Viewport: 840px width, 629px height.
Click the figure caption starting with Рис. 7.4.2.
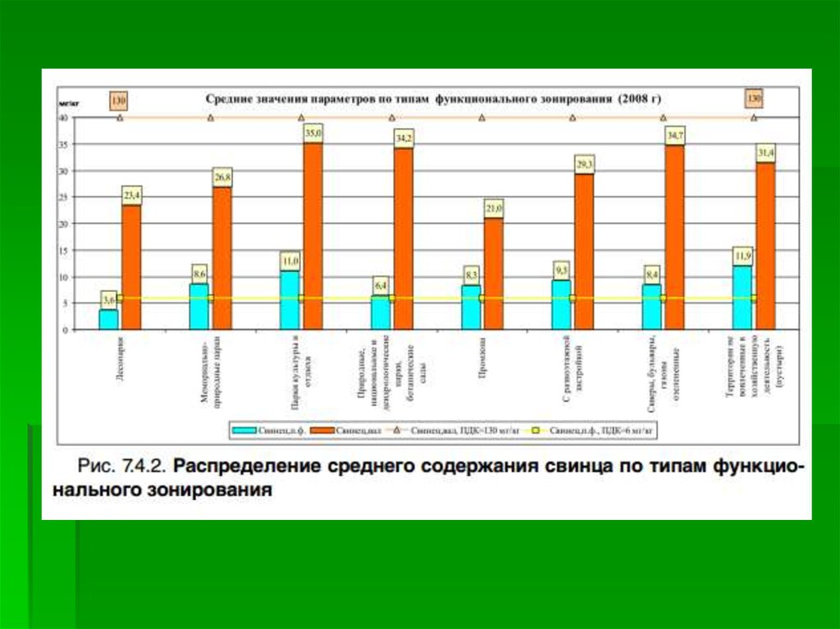click(441, 477)
